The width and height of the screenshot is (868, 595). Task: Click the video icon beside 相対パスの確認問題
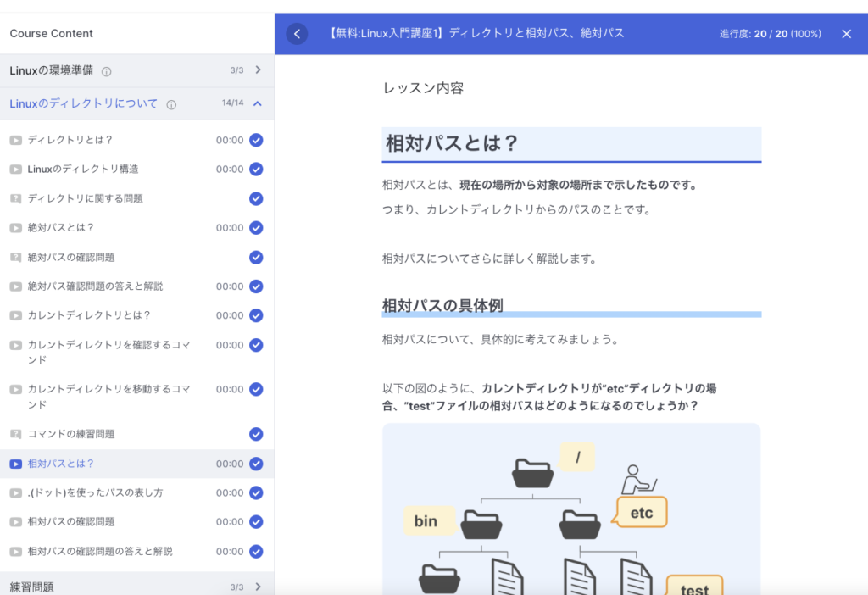16,522
